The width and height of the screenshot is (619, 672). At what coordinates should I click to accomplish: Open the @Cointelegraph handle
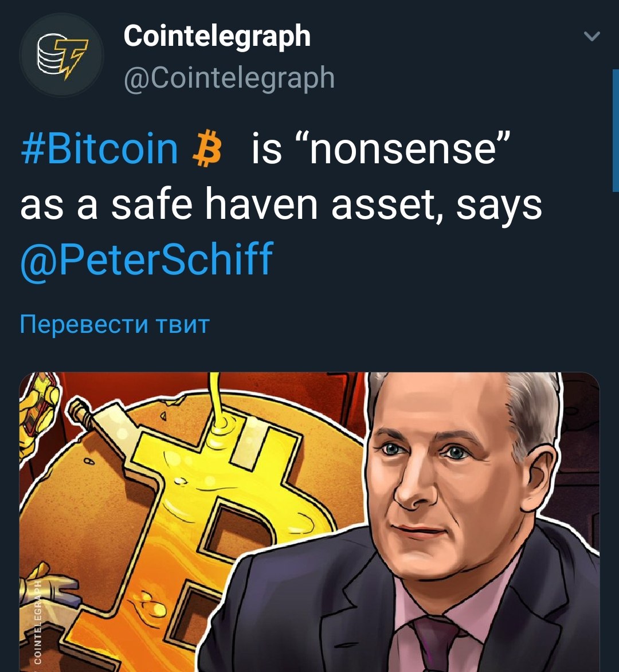(x=229, y=78)
